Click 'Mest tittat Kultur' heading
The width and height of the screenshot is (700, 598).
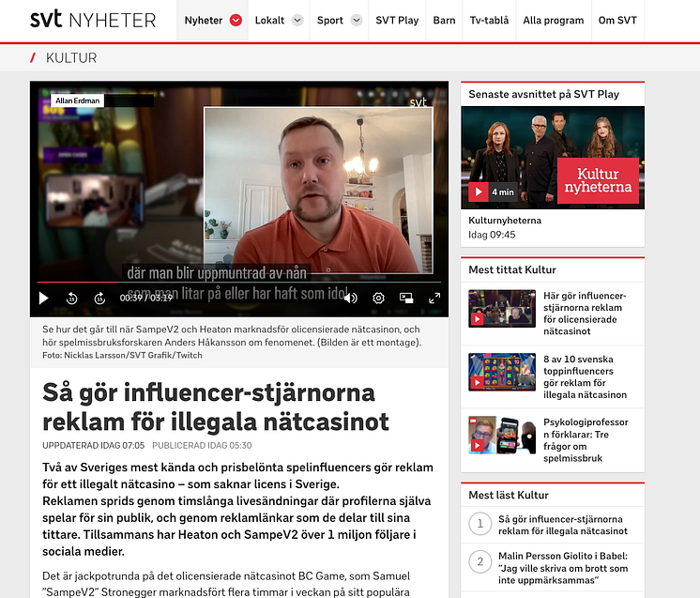click(x=512, y=269)
